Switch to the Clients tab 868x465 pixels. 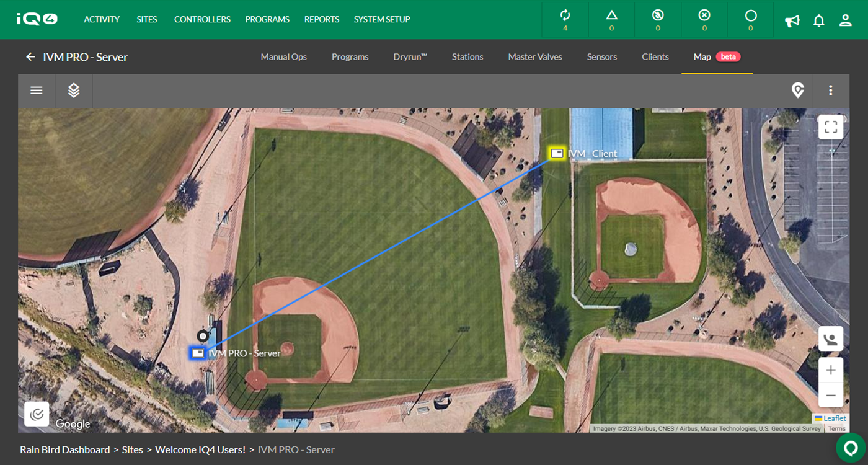point(655,57)
